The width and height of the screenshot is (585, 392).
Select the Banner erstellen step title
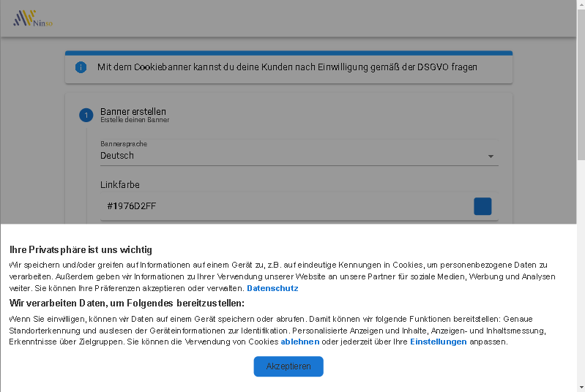click(x=133, y=112)
